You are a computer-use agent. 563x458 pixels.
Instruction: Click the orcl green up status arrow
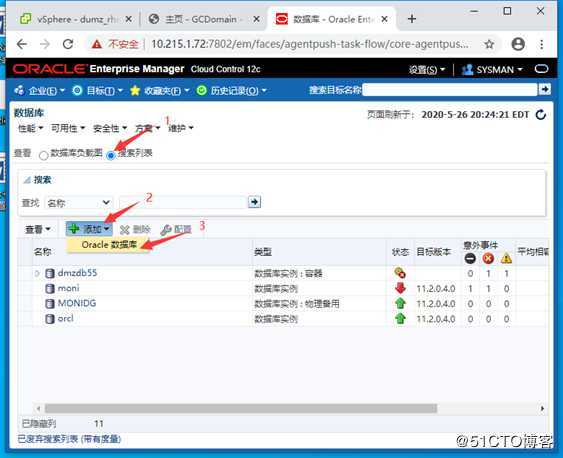pyautogui.click(x=400, y=318)
